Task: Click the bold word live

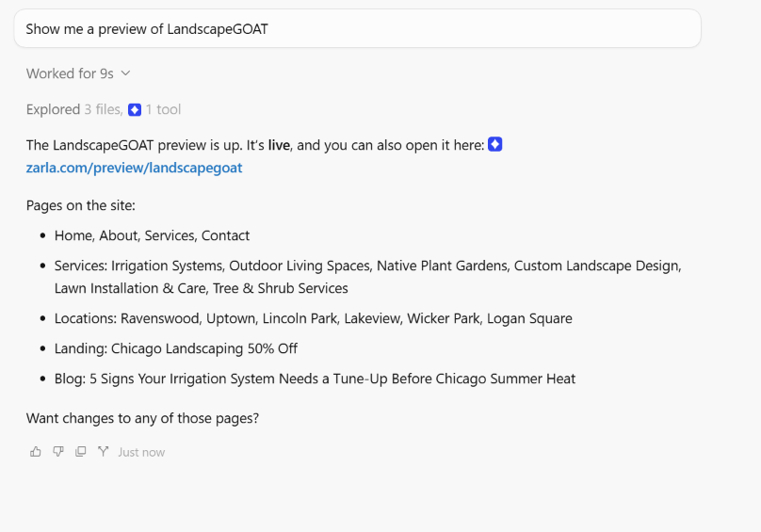Action: coord(279,145)
